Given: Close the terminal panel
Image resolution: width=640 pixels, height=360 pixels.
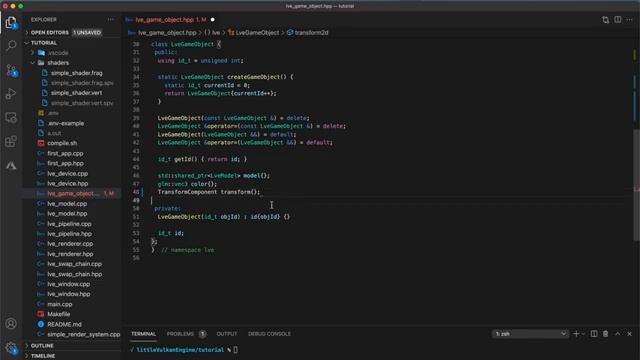Looking at the screenshot, I should pos(629,334).
